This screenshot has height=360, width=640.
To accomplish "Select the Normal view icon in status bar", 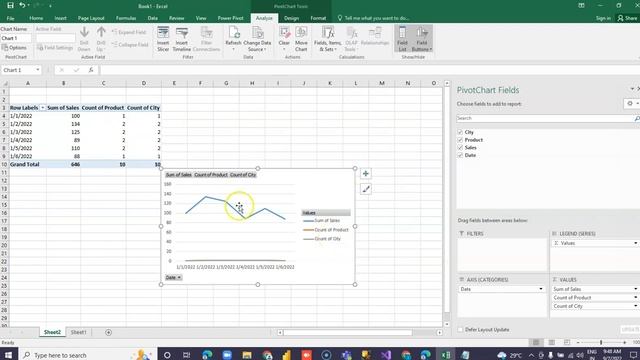I will (x=536, y=342).
